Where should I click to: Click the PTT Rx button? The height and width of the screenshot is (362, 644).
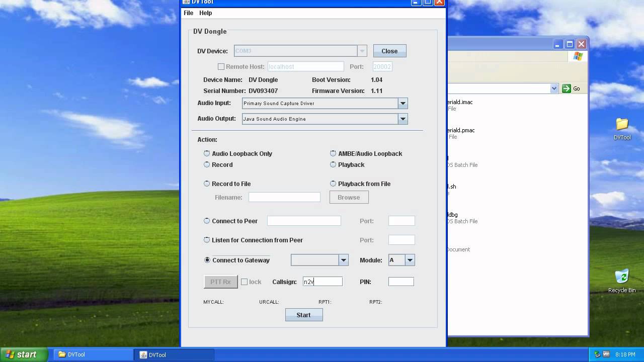[x=220, y=282]
